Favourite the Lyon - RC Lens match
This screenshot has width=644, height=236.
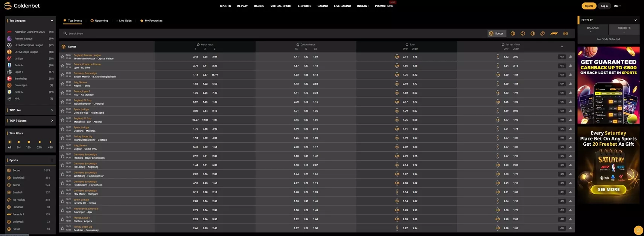(62, 66)
